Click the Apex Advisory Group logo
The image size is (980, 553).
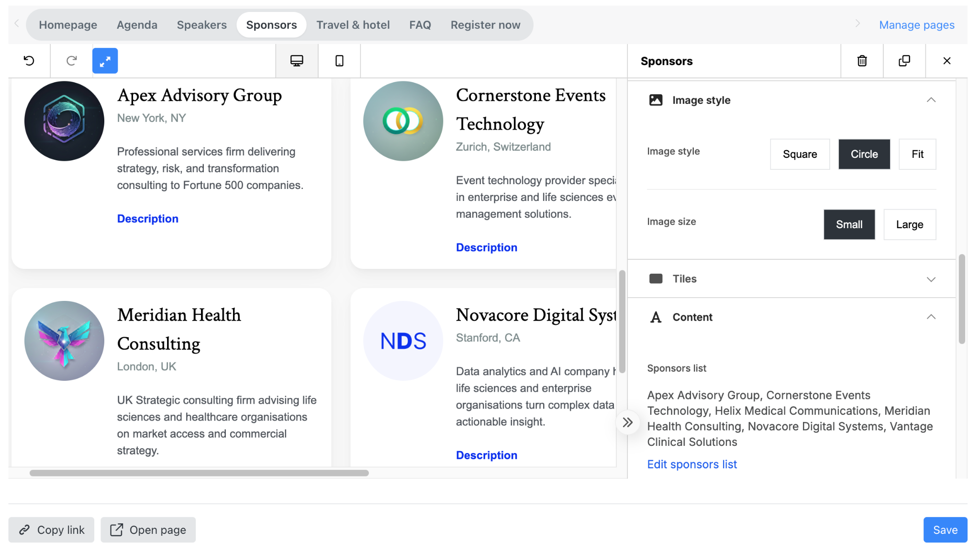[x=64, y=121]
